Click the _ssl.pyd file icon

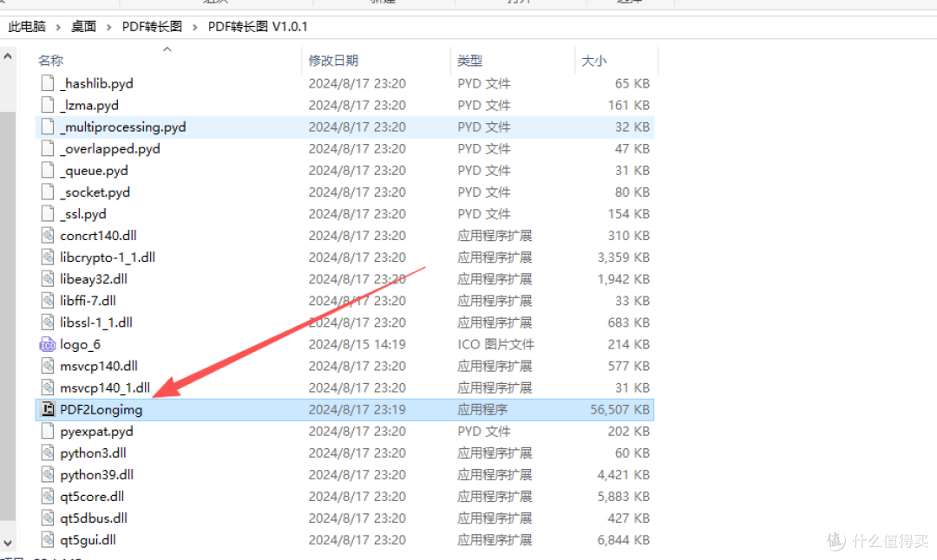[x=48, y=214]
